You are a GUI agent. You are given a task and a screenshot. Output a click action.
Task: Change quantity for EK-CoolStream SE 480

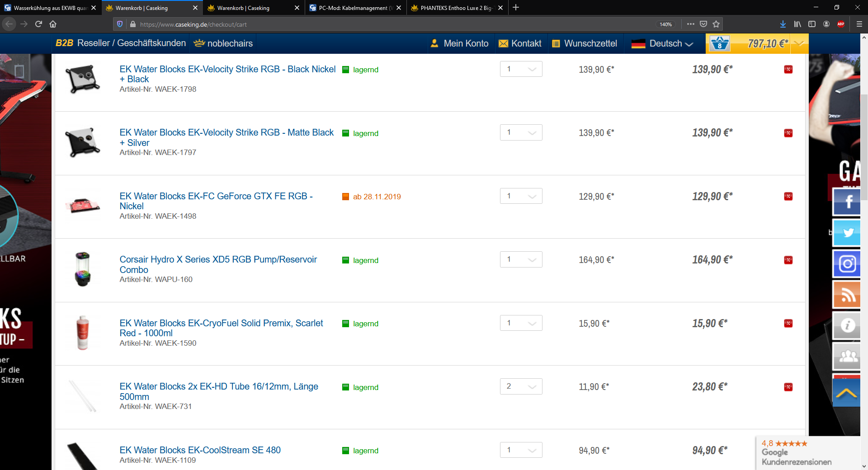(521, 450)
